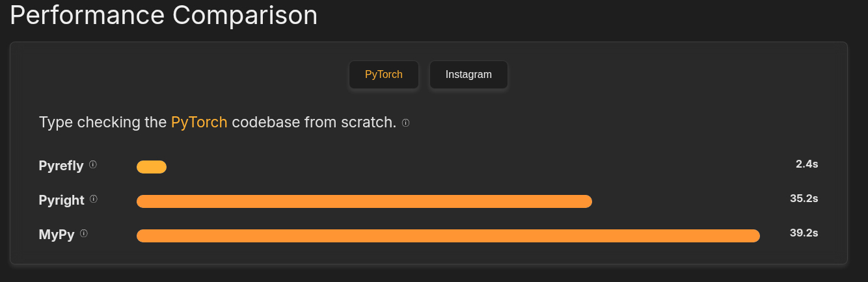
Task: Click the Pyright row label
Action: [62, 200]
